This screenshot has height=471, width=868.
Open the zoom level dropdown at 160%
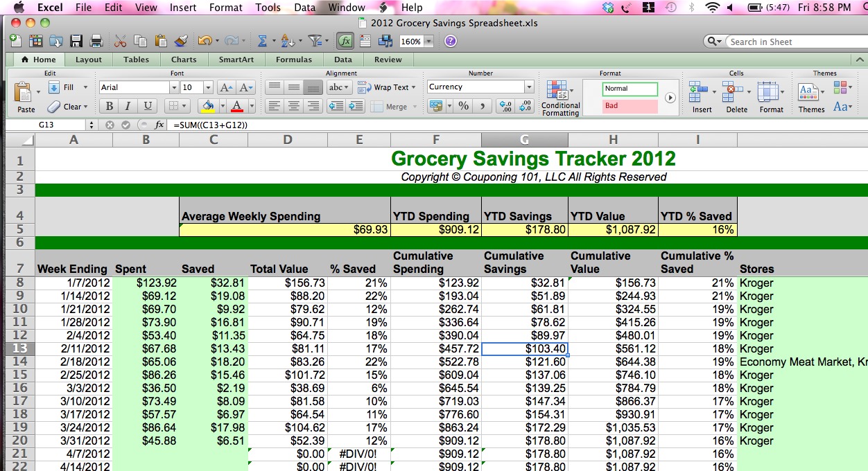pos(428,42)
